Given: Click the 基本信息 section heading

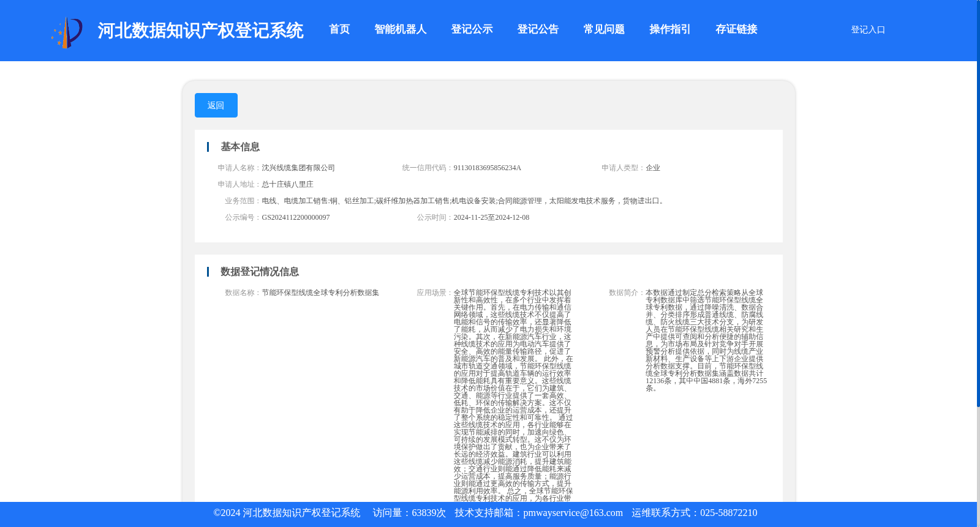Looking at the screenshot, I should coord(240,147).
